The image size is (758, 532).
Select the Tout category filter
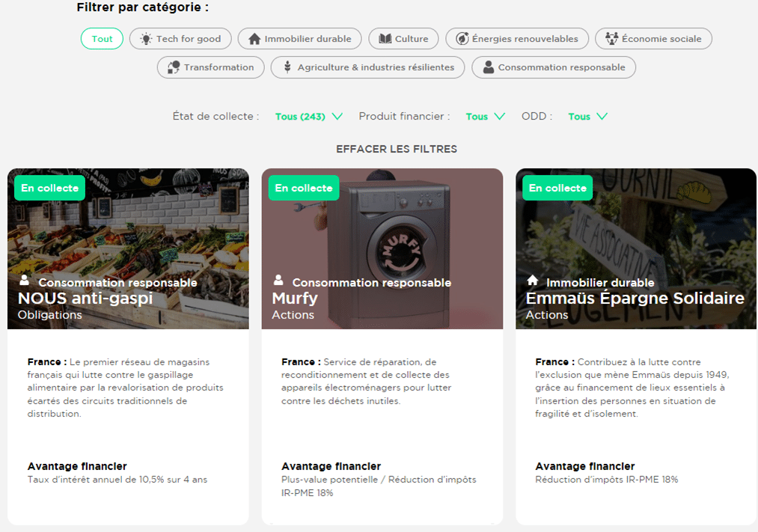[x=102, y=39]
